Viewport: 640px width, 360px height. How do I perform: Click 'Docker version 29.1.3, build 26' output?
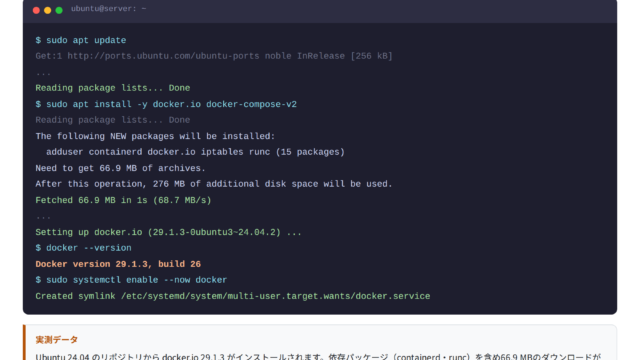coord(118,264)
